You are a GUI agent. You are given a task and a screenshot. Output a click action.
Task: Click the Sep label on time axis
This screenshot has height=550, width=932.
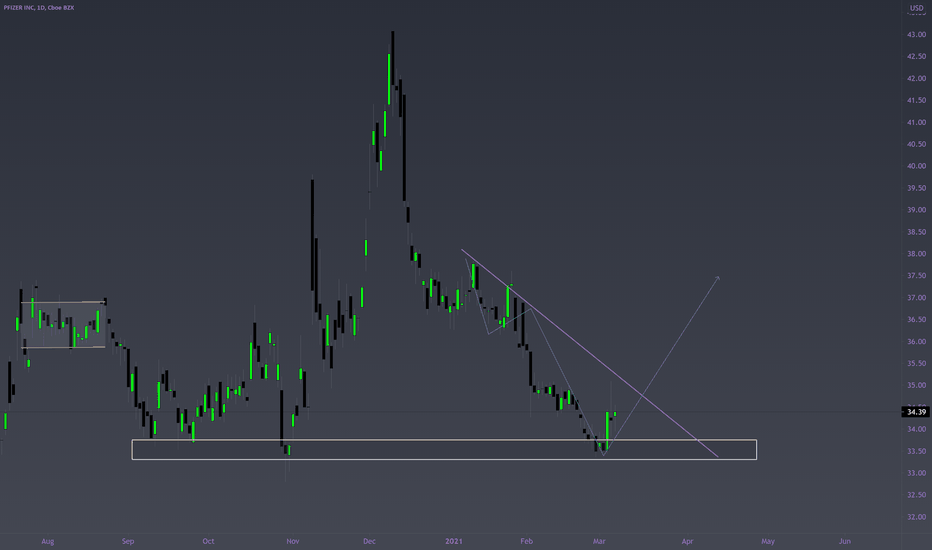tap(128, 542)
